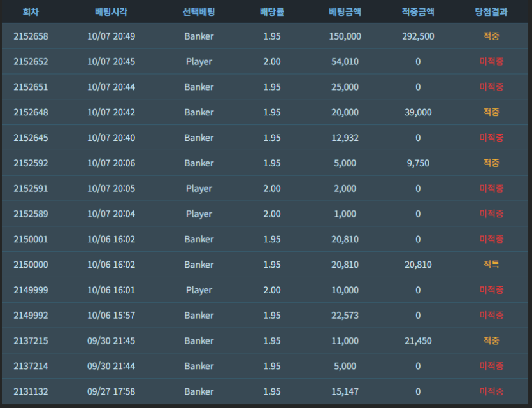Select round number 2152651
The image size is (532, 408).
(x=31, y=87)
